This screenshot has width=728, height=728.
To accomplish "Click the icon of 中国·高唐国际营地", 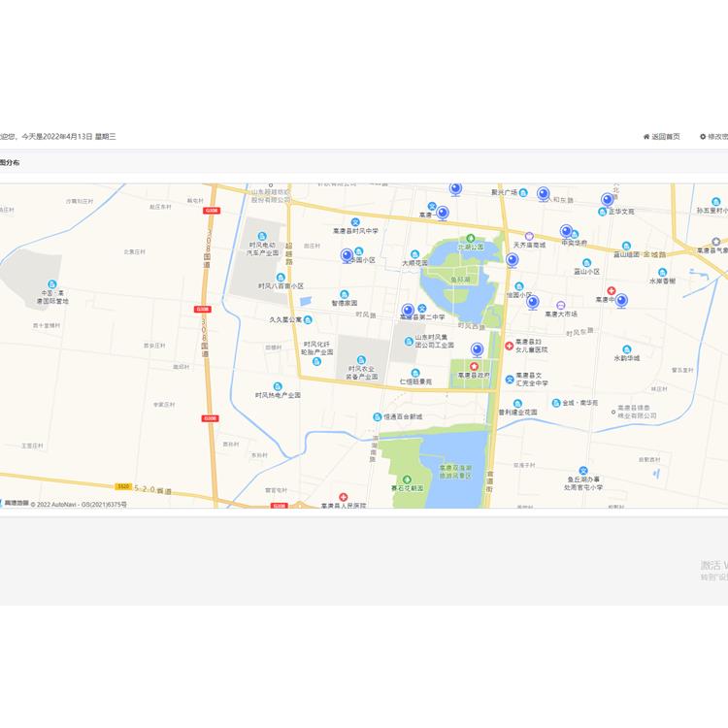I will (52, 284).
